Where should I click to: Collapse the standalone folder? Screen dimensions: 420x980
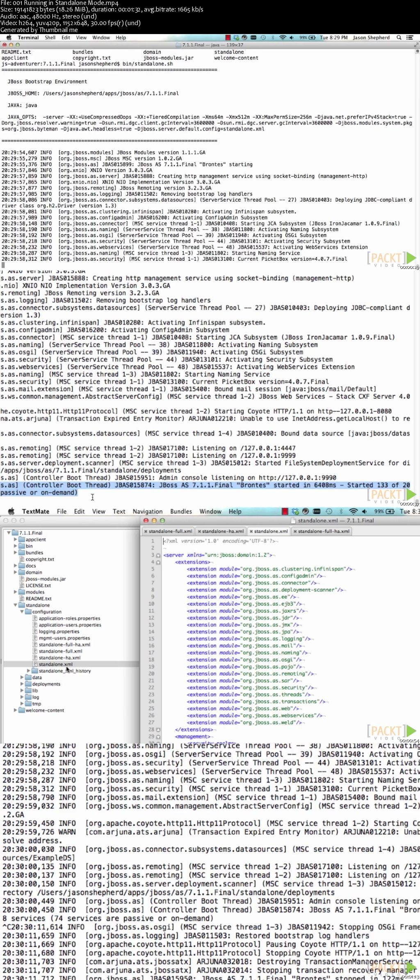tap(15, 605)
